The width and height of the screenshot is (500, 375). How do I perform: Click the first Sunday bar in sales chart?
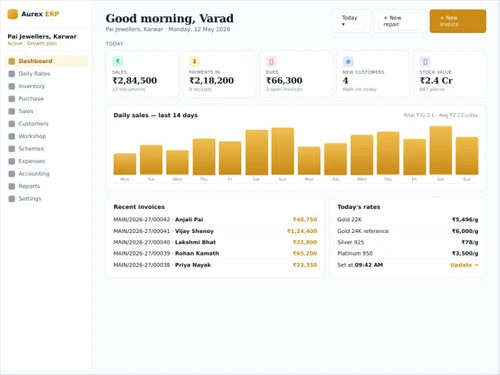[x=283, y=151]
